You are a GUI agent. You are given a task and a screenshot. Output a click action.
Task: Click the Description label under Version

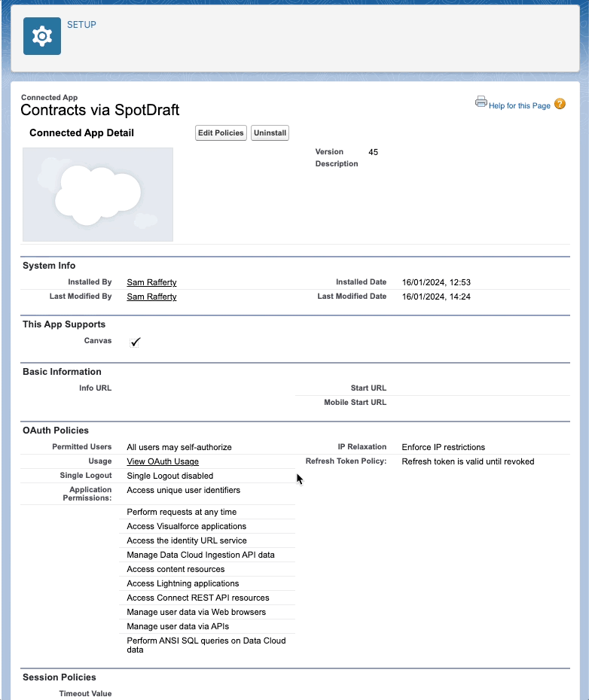click(337, 164)
